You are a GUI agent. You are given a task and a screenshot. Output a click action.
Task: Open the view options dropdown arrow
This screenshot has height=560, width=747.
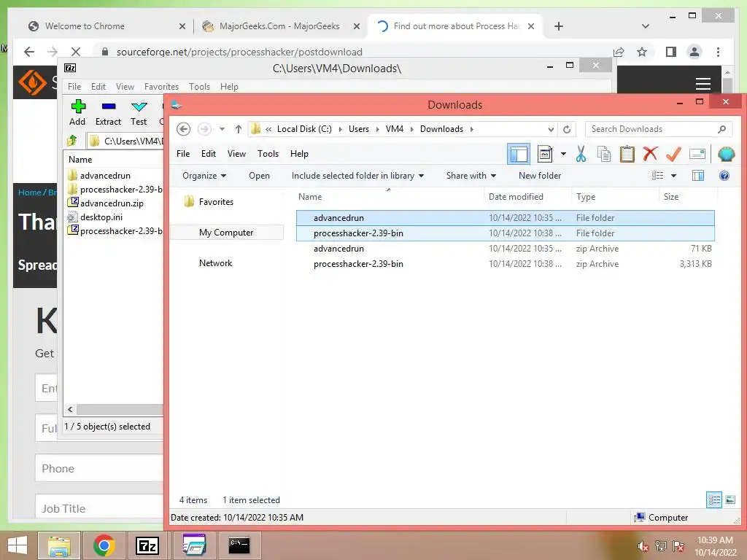pyautogui.click(x=673, y=176)
